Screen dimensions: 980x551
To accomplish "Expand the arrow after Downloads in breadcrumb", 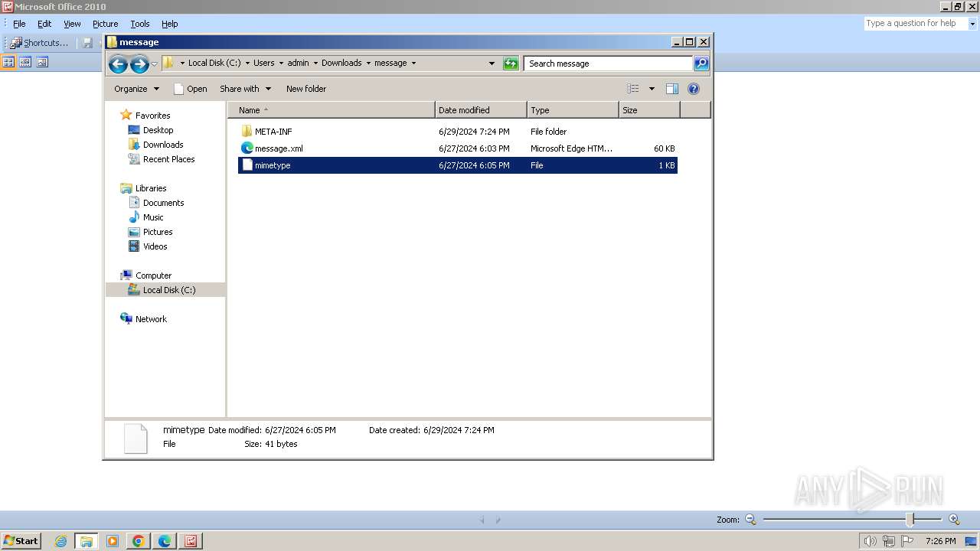I will [368, 64].
